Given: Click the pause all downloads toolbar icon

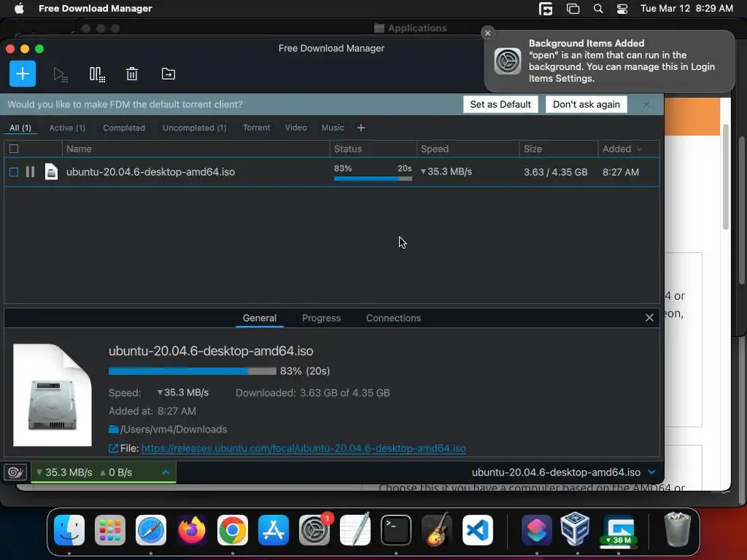Looking at the screenshot, I should tap(97, 74).
